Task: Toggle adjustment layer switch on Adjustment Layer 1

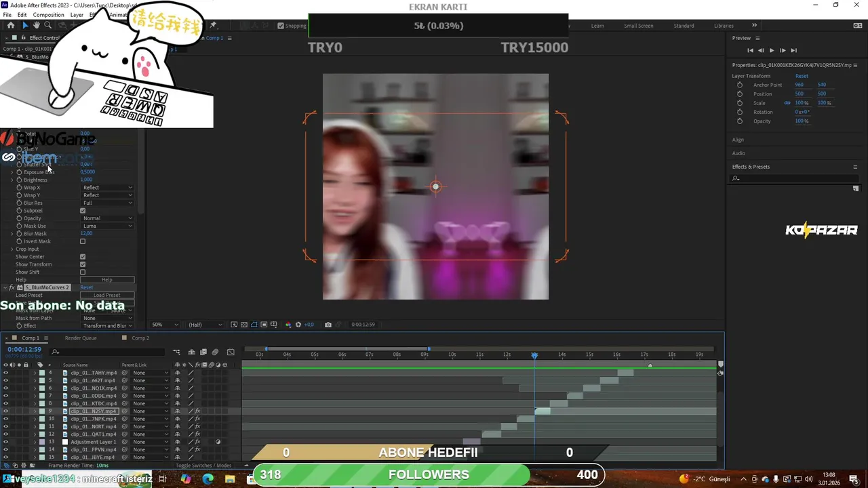Action: pyautogui.click(x=218, y=442)
